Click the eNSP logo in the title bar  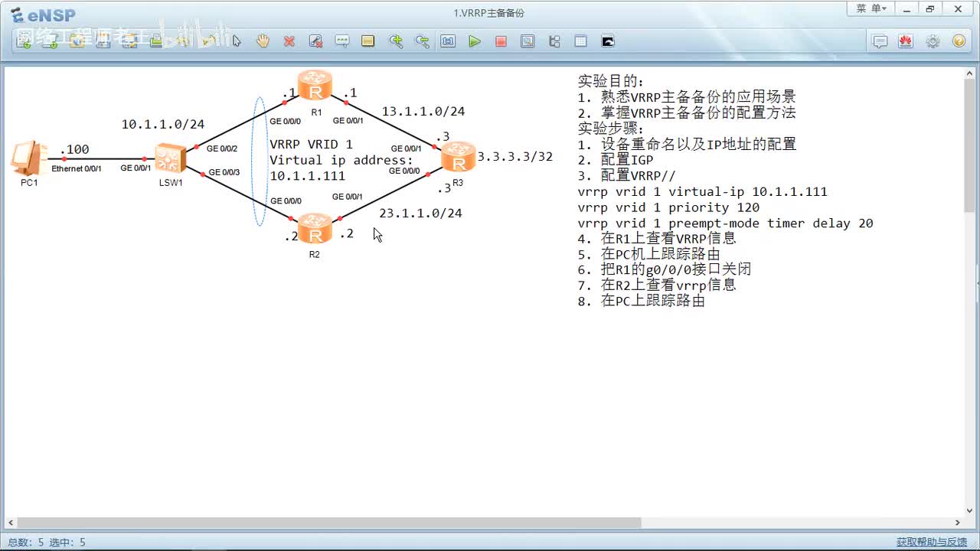43,15
